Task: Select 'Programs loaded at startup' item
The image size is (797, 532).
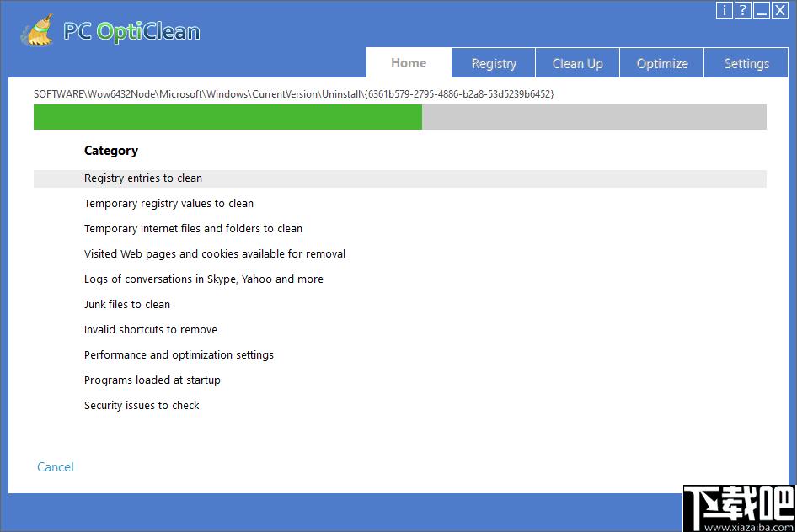Action: [152, 380]
